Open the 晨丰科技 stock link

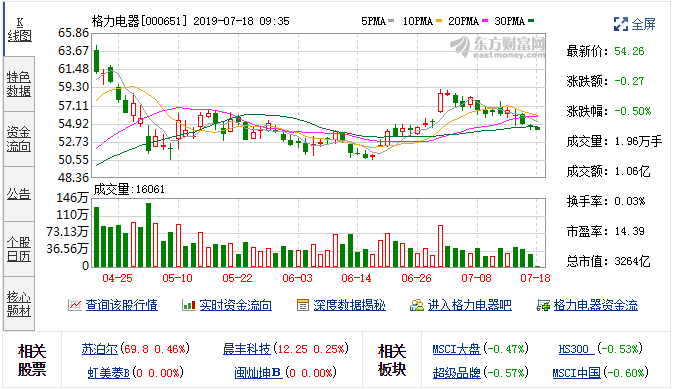click(247, 349)
